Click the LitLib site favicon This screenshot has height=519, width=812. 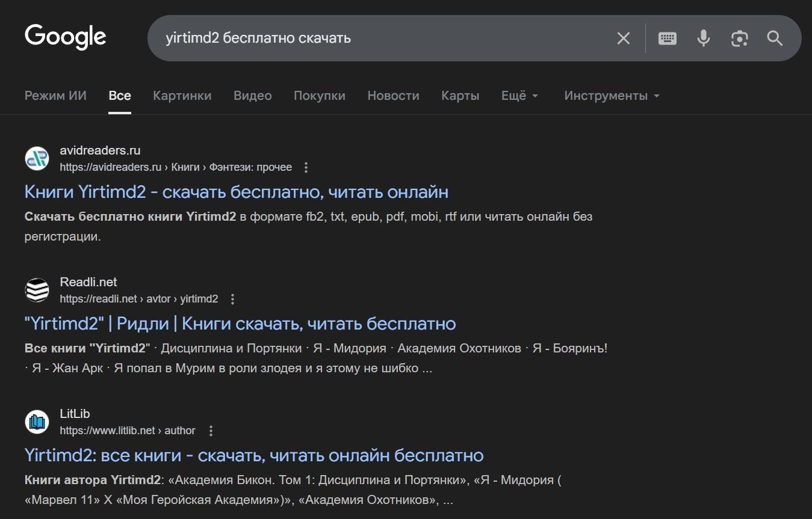coord(37,422)
